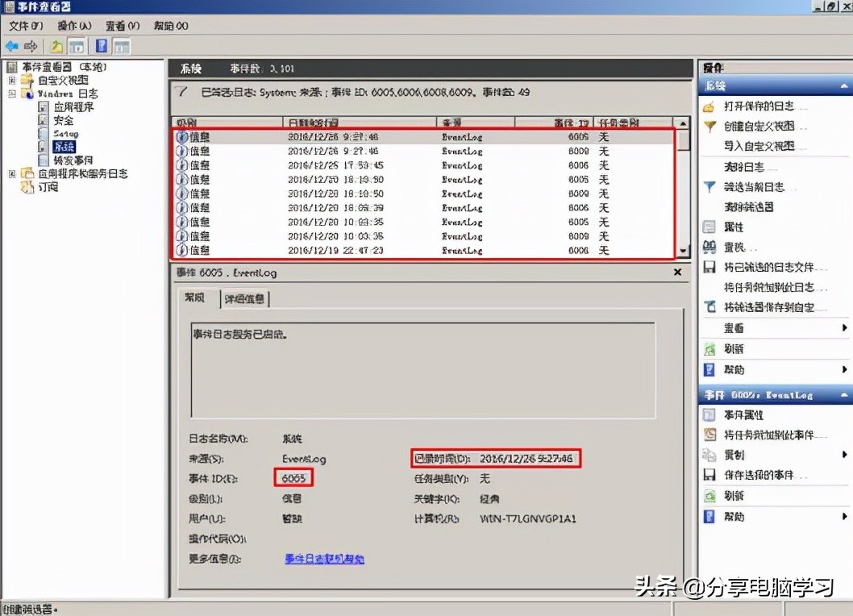Click the 事件日志联机帮助 link
Viewport: 853px width, 616px height.
tap(323, 558)
